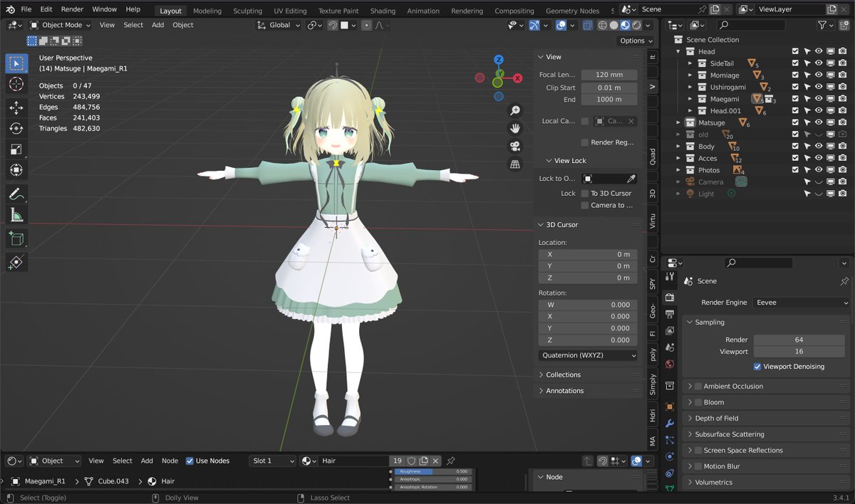Toggle the Use Nodes checkbox

[190, 461]
